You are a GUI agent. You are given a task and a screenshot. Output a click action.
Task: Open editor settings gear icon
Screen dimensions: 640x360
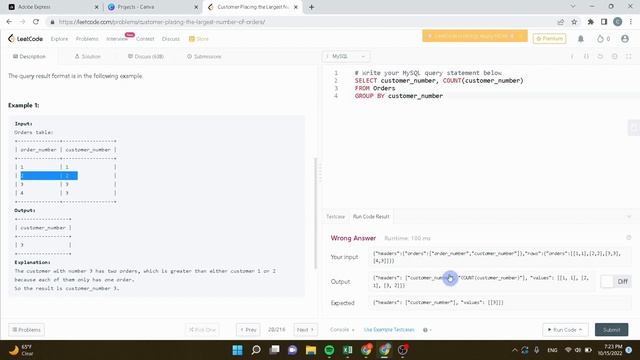(x=614, y=56)
